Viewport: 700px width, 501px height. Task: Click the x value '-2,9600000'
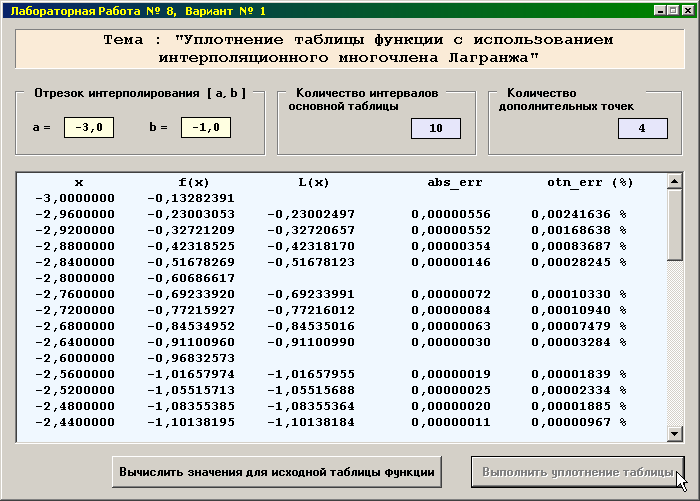75,214
